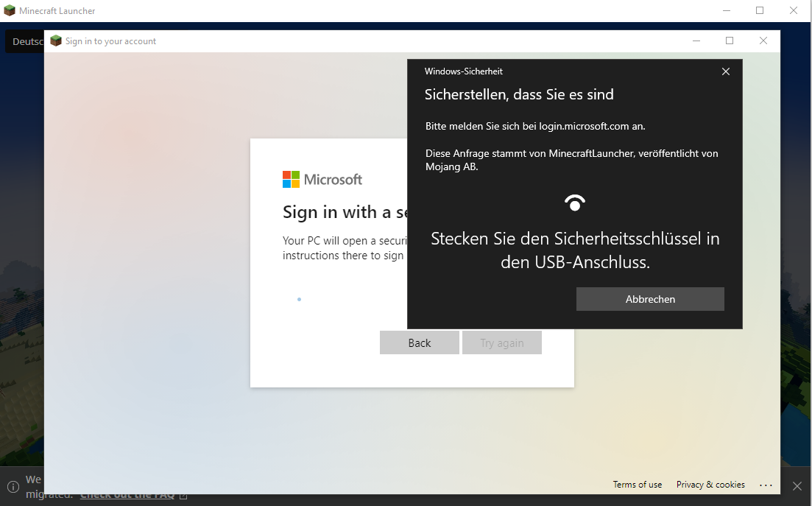
Task: Click the 'Diese Anfrage stammt von MinecraftLauncher' text
Action: 572,160
